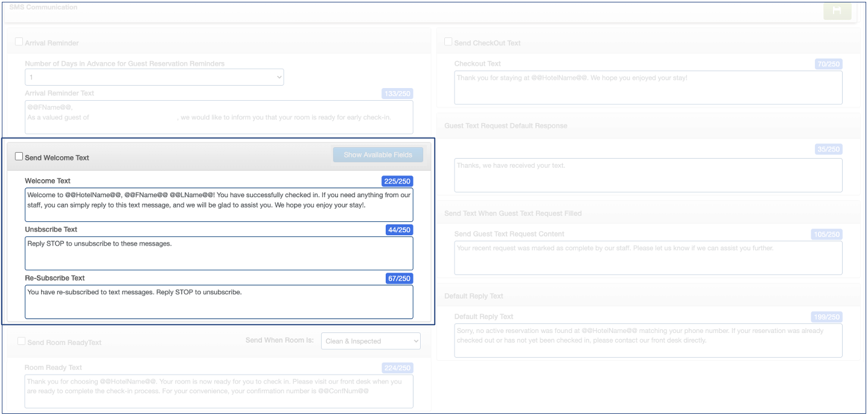Enable the Send Room ReadyText checkbox

[x=22, y=341]
